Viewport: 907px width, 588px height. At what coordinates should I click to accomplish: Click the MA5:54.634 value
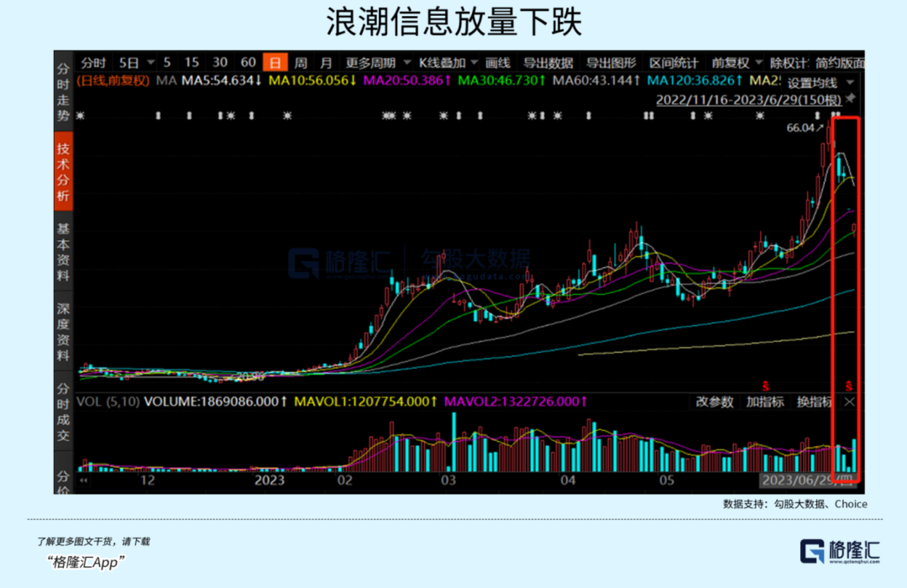pyautogui.click(x=222, y=81)
